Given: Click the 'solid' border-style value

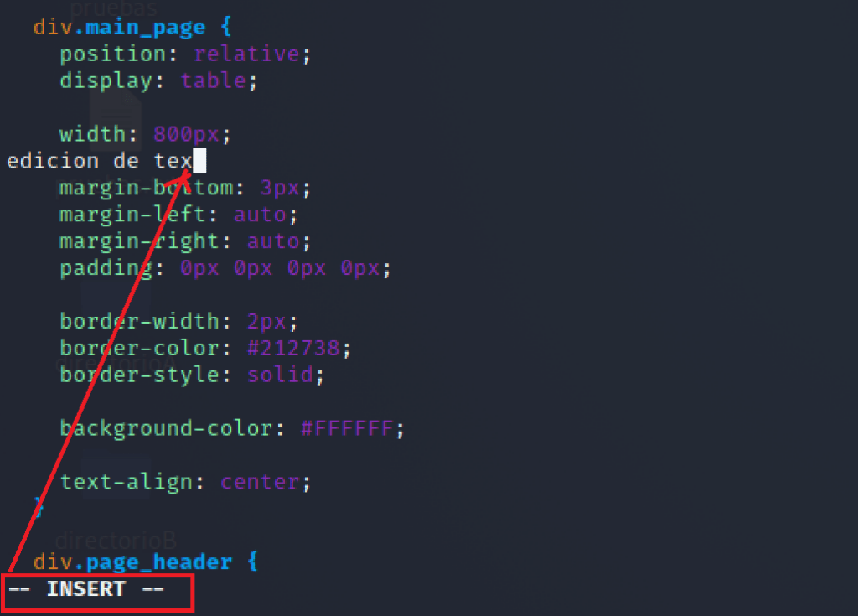Looking at the screenshot, I should coord(280,375).
